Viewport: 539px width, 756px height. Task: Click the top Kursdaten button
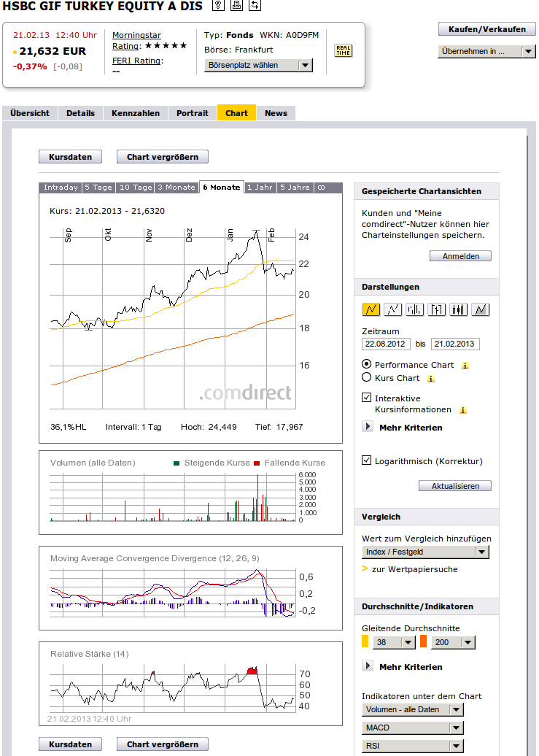click(x=71, y=157)
